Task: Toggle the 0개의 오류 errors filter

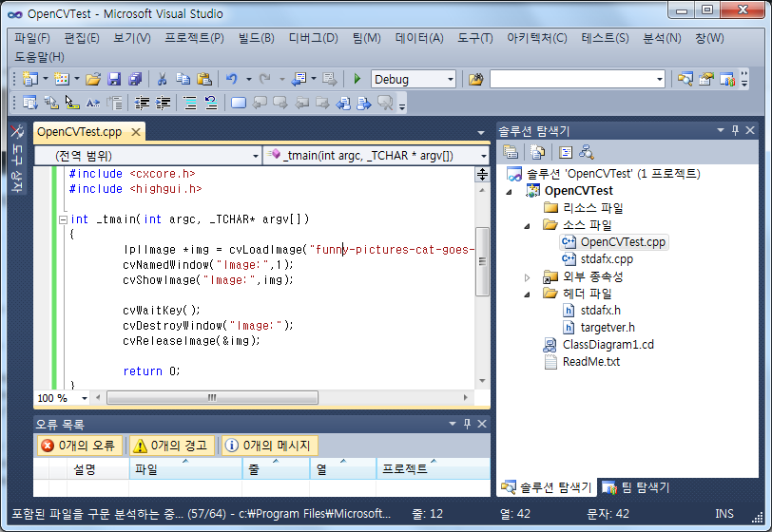Action: click(80, 445)
